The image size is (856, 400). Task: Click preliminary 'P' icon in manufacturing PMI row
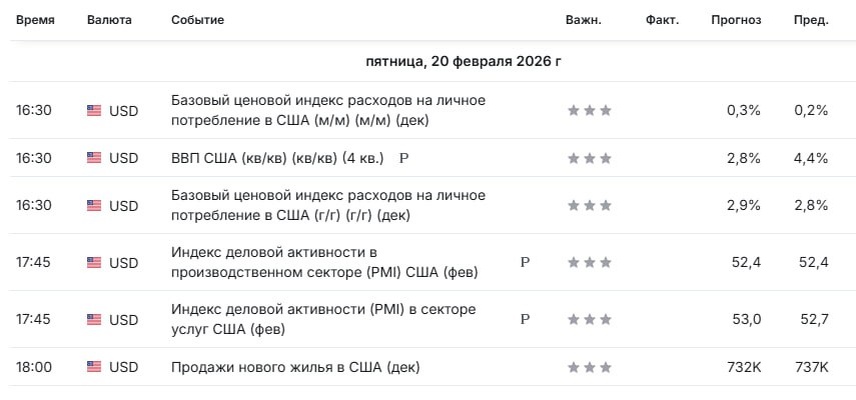[525, 262]
